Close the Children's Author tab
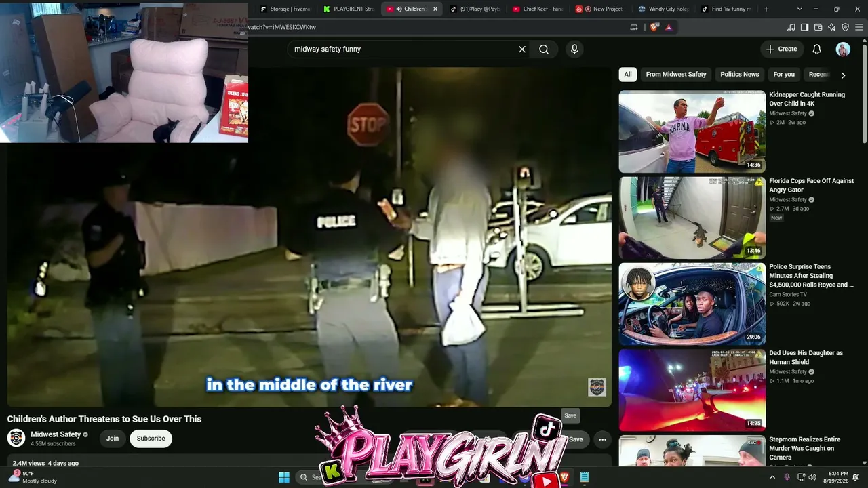This screenshot has width=868, height=488. [x=435, y=9]
